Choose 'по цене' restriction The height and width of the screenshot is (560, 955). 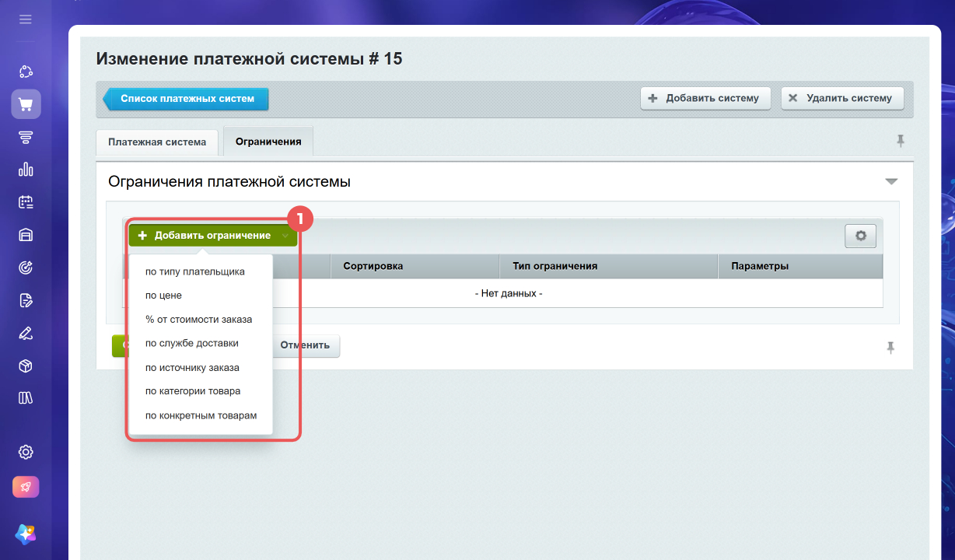coord(164,296)
